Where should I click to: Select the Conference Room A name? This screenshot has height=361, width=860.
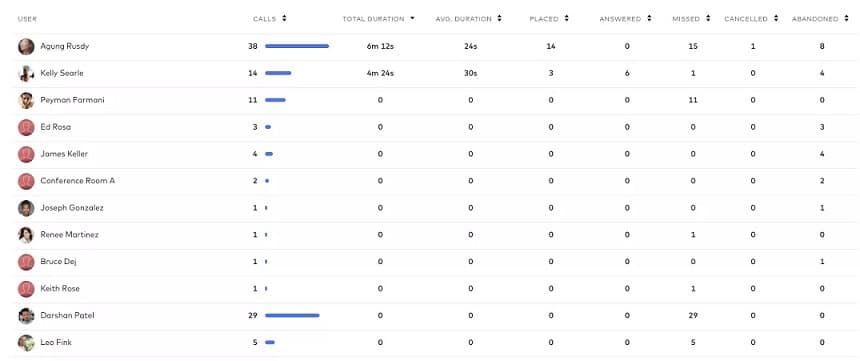pos(77,180)
